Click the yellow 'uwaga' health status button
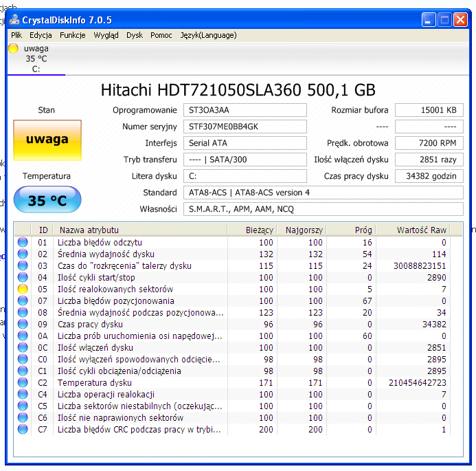Viewport: 476px width, 471px height. pyautogui.click(x=47, y=140)
